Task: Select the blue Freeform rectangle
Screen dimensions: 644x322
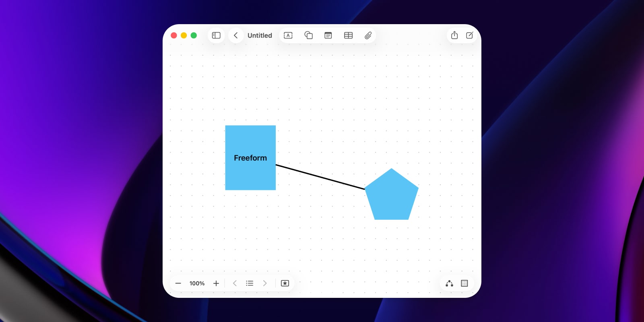Action: pos(250,158)
